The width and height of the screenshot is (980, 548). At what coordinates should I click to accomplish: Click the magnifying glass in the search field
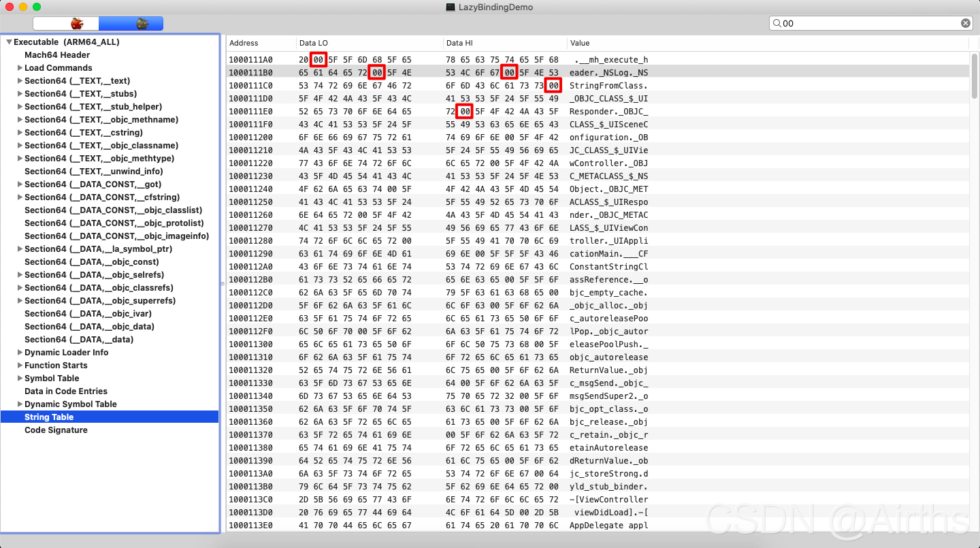(777, 23)
